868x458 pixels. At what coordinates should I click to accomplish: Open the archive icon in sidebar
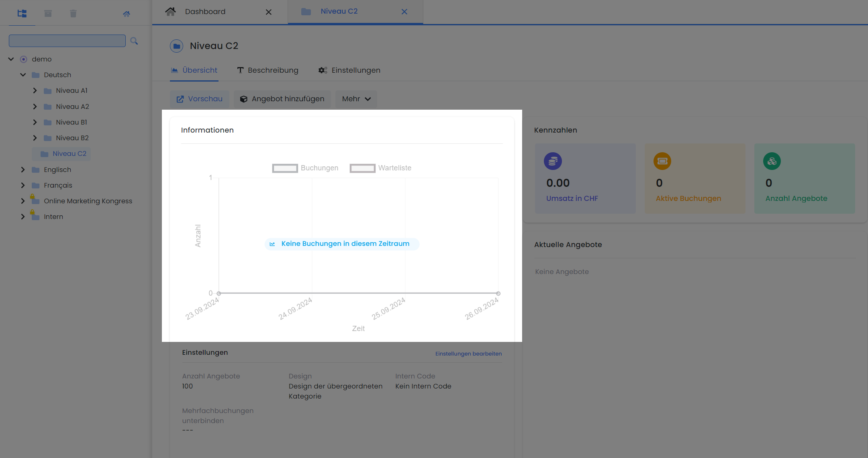coord(48,14)
